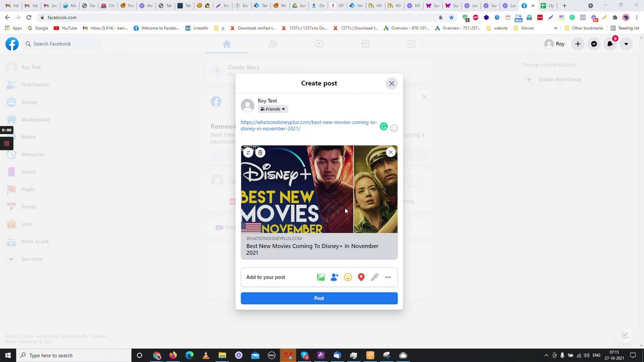Open the Notifications bell
Image resolution: width=644 pixels, height=362 pixels.
coord(610,44)
